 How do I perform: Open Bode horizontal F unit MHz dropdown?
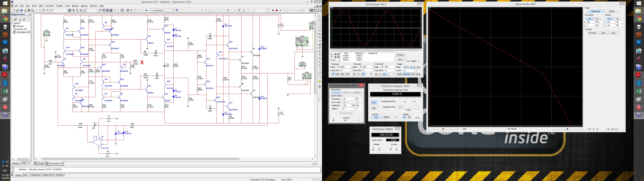click(x=599, y=22)
